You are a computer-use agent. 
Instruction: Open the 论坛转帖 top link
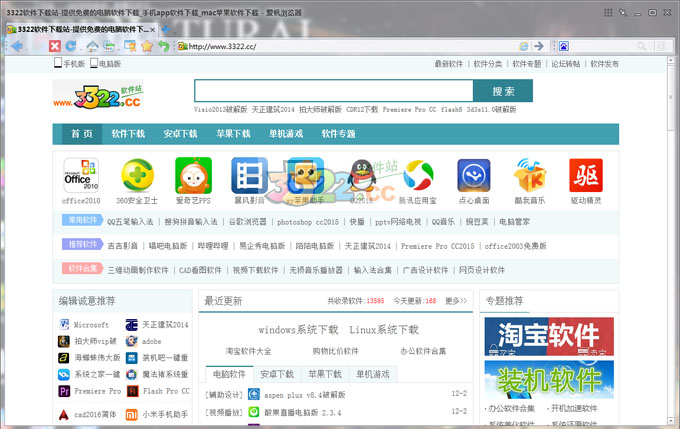point(566,64)
